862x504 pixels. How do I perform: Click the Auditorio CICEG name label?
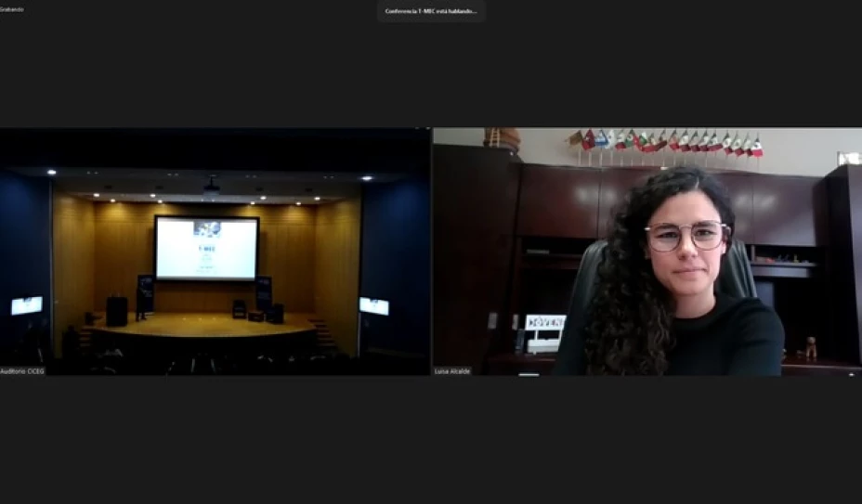pos(23,370)
